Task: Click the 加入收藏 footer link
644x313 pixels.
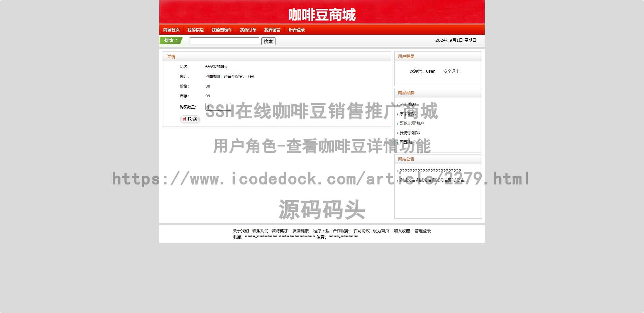Action: click(x=402, y=231)
